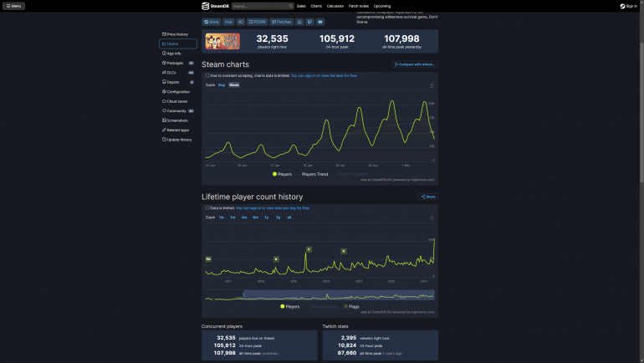This screenshot has height=363, width=644.
Task: Click the last icon button in link row
Action: coord(320,22)
